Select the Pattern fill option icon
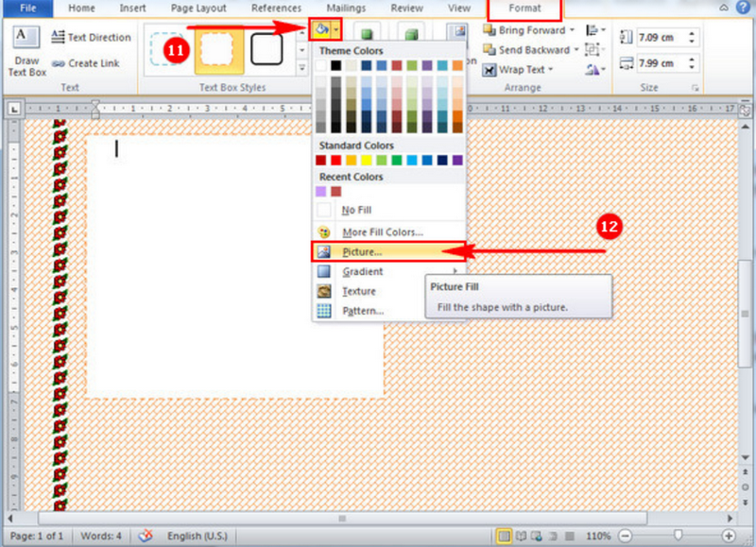Screen dimensions: 756x547 point(325,309)
